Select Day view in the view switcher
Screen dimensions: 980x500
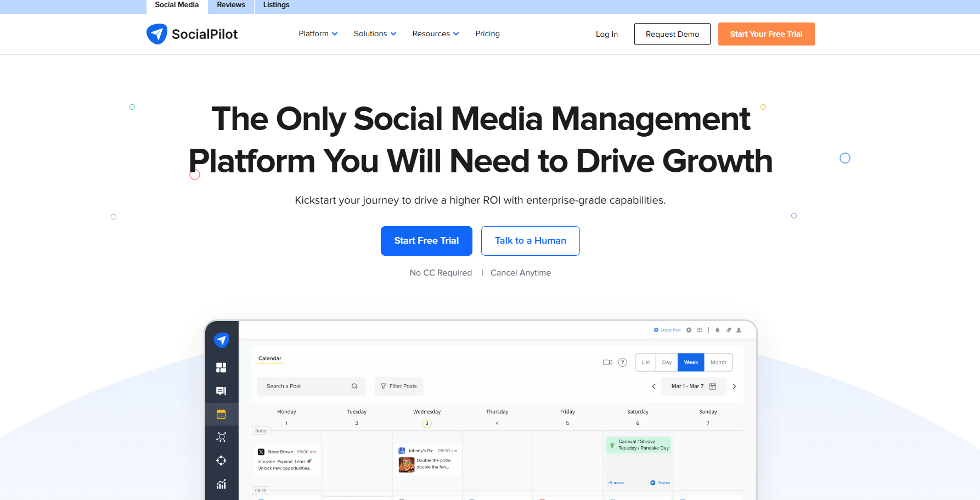(667, 362)
